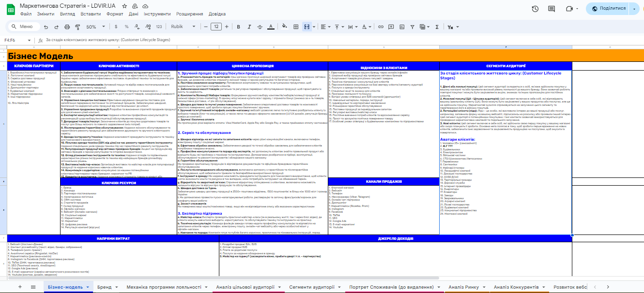
Task: Click the document title Маркетингова Стратегія
Action: [x=68, y=6]
